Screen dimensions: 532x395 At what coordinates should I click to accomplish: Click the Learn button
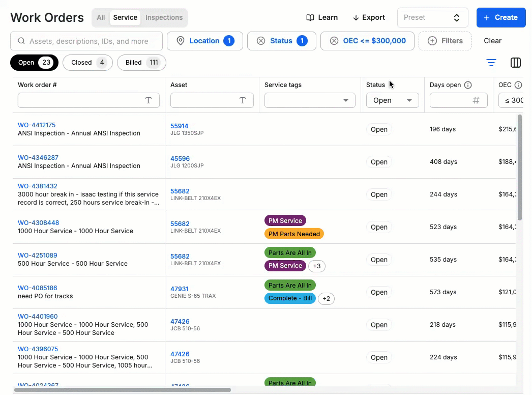pyautogui.click(x=321, y=18)
